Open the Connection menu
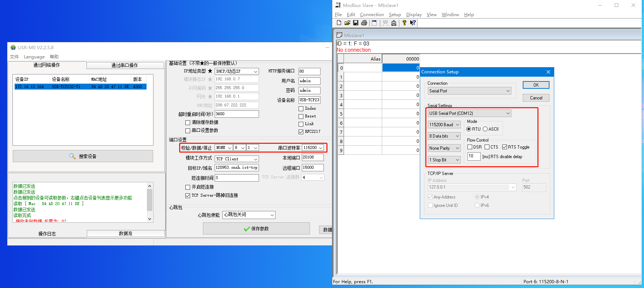 coord(371,15)
